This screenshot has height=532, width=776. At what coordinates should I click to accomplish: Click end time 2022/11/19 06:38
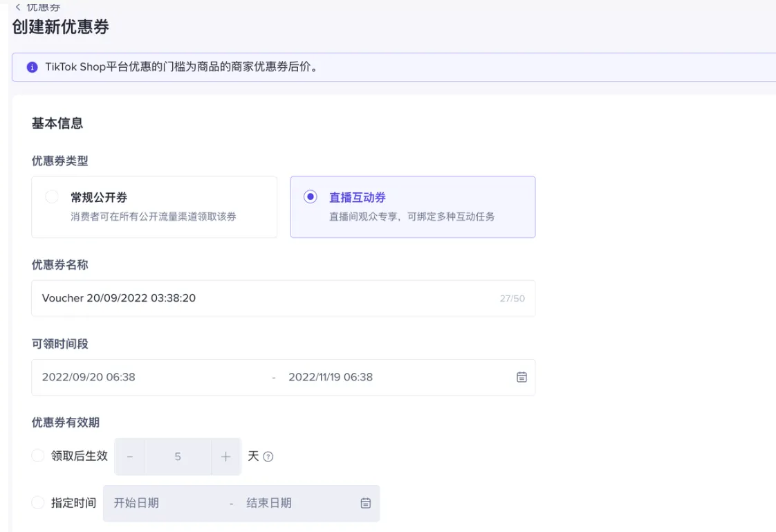point(331,377)
